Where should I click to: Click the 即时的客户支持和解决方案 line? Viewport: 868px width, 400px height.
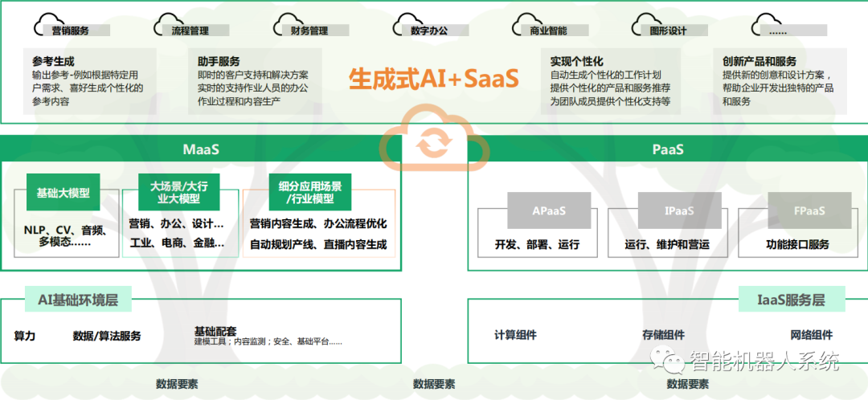click(253, 75)
